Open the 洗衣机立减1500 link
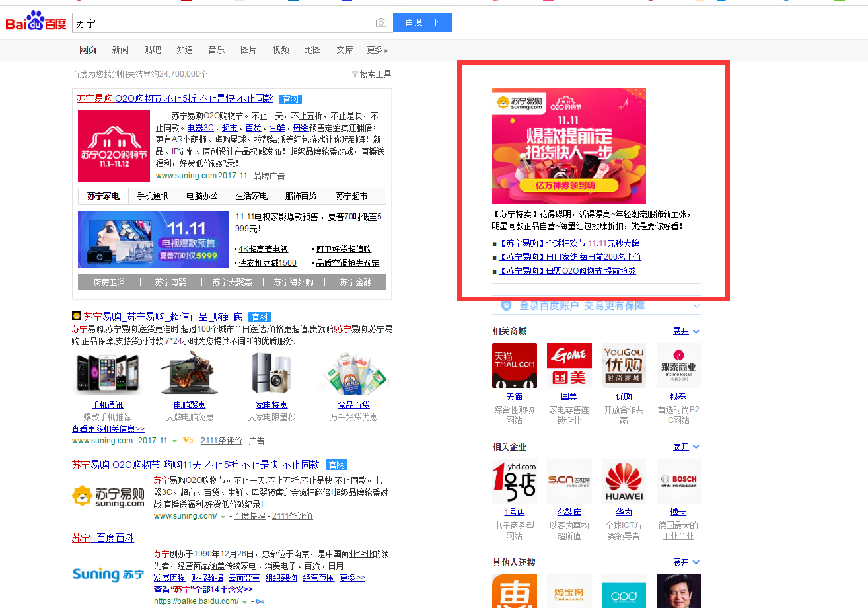The image size is (868, 608). tap(268, 263)
